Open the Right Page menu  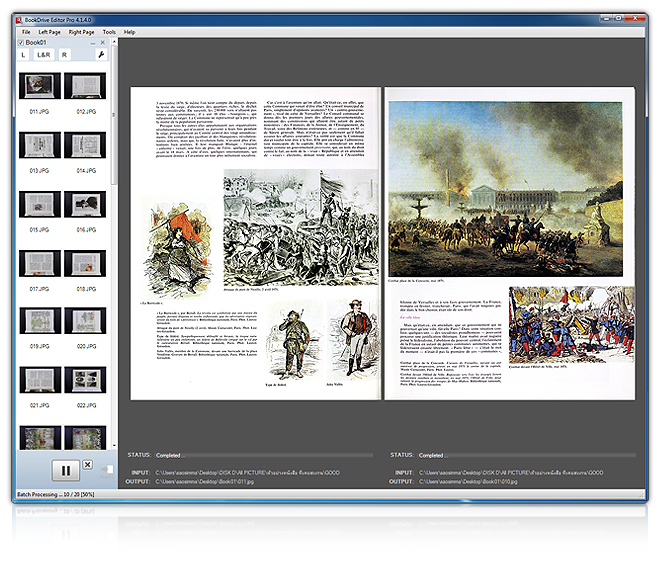click(81, 32)
